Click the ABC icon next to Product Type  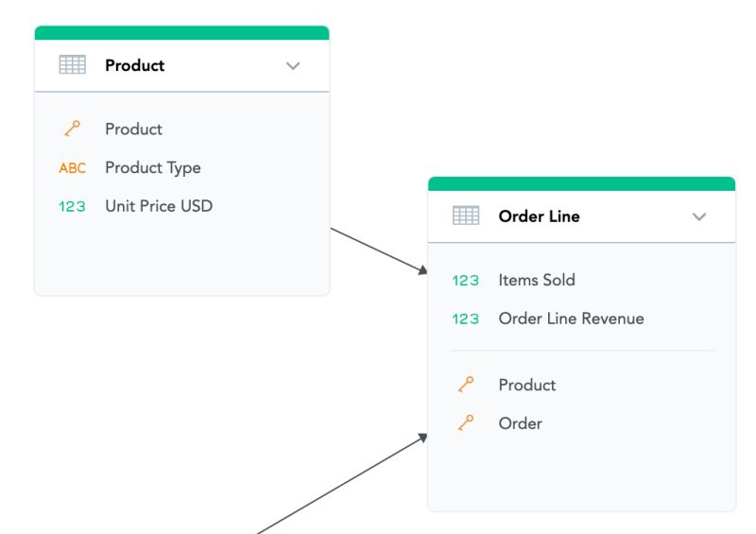coord(72,168)
